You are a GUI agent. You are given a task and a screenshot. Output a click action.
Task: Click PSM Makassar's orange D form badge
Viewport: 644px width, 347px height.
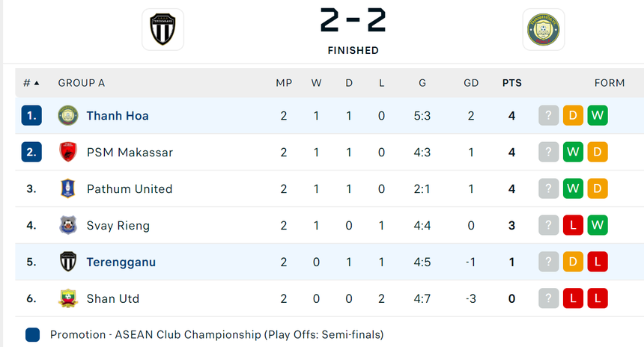pos(598,153)
